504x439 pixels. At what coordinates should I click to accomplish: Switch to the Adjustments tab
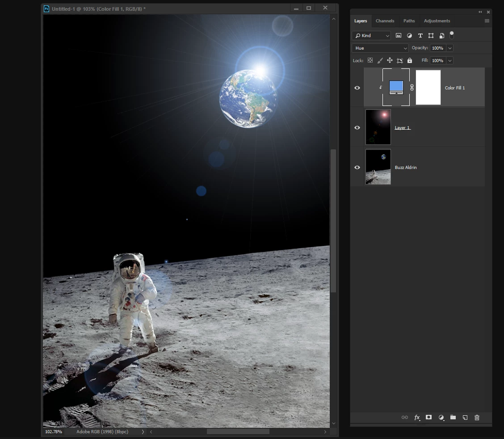point(437,21)
